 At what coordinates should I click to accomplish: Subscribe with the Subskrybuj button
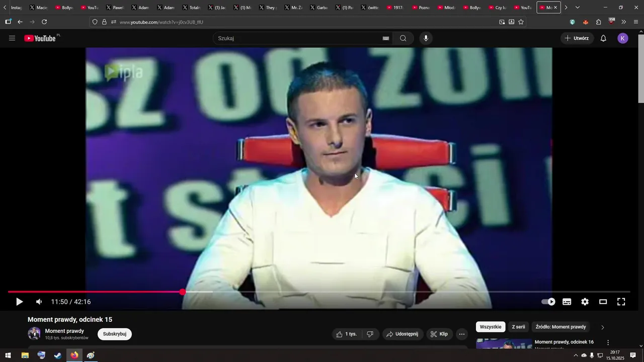(x=115, y=334)
